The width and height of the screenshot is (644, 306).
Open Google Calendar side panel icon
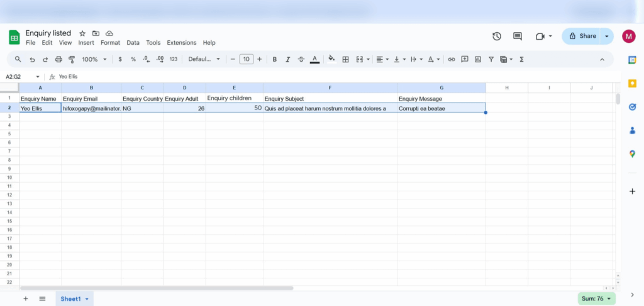pos(633,60)
